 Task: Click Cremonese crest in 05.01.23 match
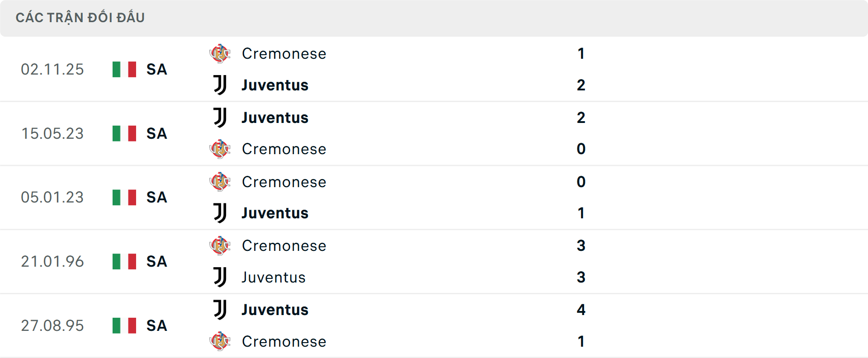tap(220, 182)
